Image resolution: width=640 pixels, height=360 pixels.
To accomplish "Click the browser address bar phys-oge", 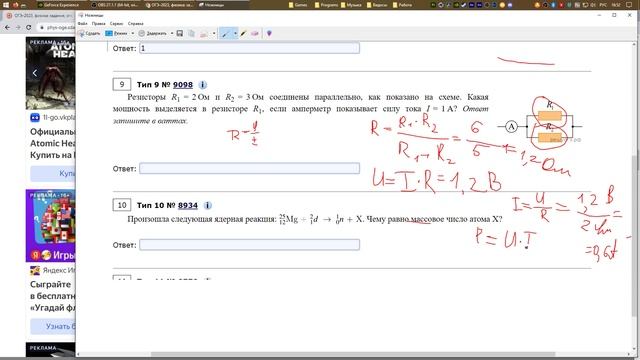I will tap(57, 27).
